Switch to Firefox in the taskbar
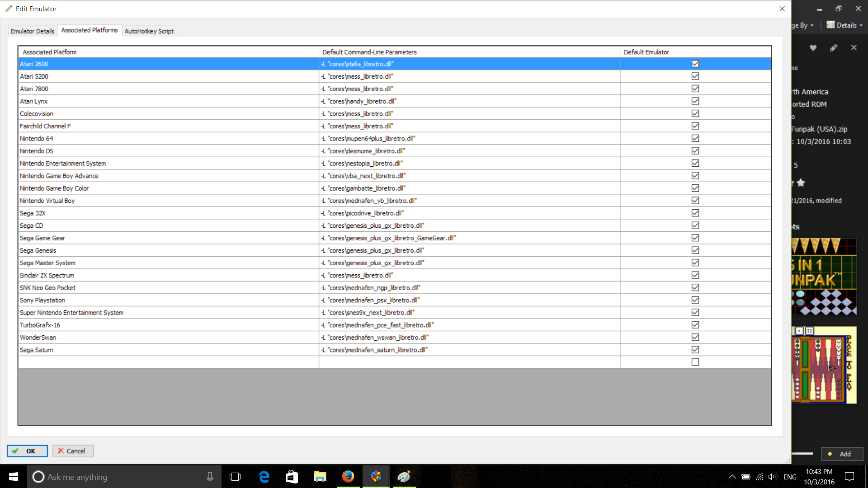Viewport: 868px width, 488px height. (x=348, y=477)
